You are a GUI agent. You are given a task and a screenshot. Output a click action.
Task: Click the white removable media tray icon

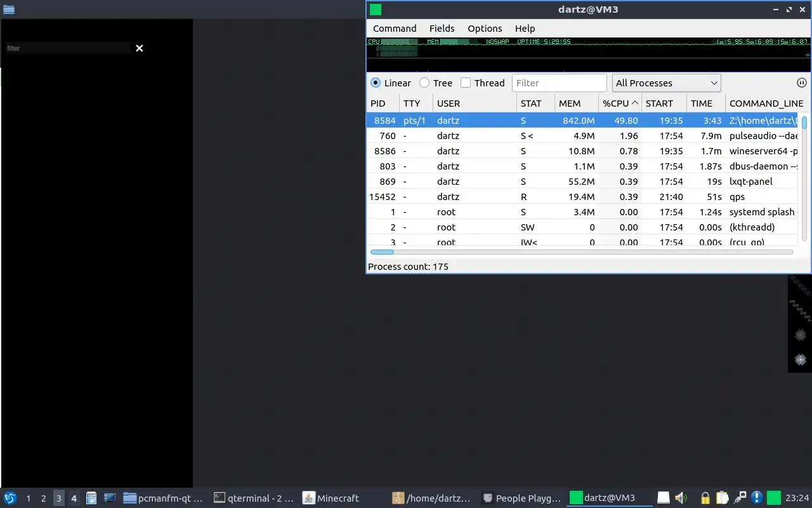pos(664,498)
